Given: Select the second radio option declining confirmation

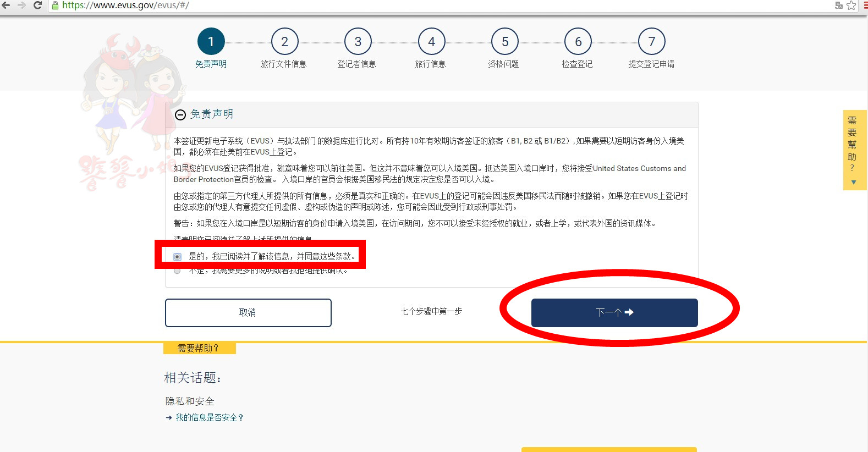Looking at the screenshot, I should 177,271.
